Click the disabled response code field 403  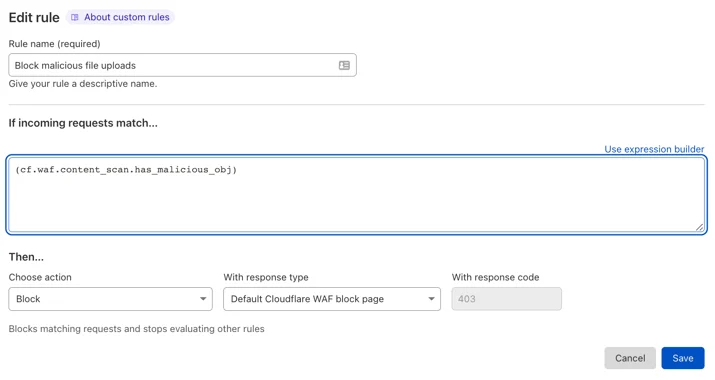(x=507, y=299)
